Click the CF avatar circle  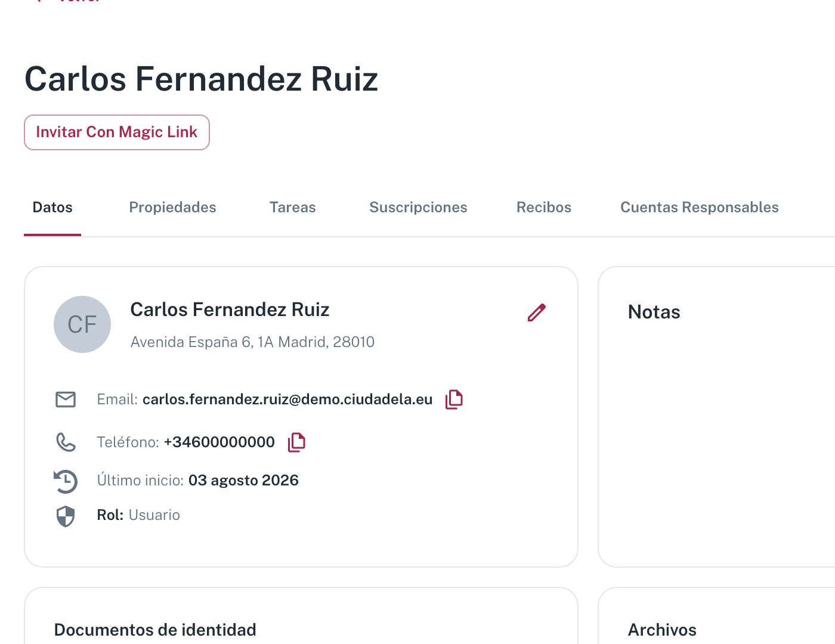[x=82, y=324]
